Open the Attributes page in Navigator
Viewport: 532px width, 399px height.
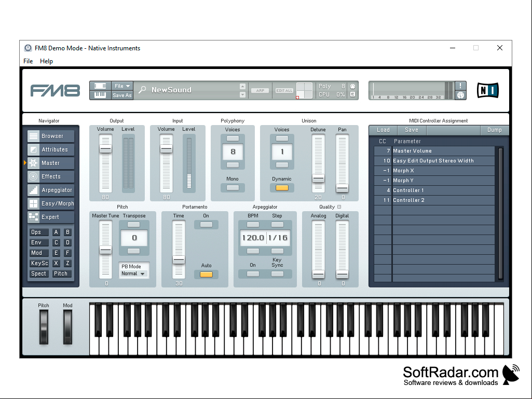point(51,149)
